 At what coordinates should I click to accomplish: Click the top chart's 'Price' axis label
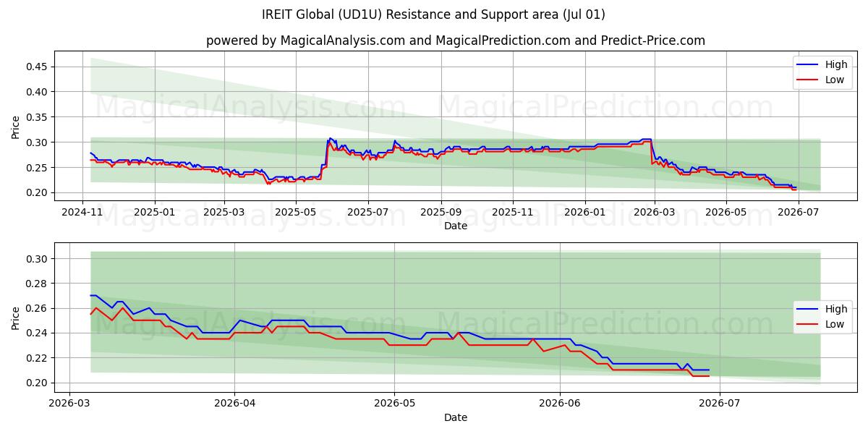(x=16, y=127)
